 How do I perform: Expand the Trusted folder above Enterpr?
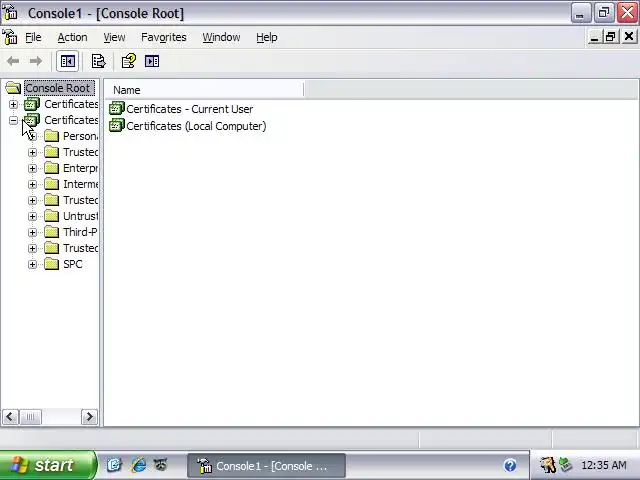tap(32, 152)
